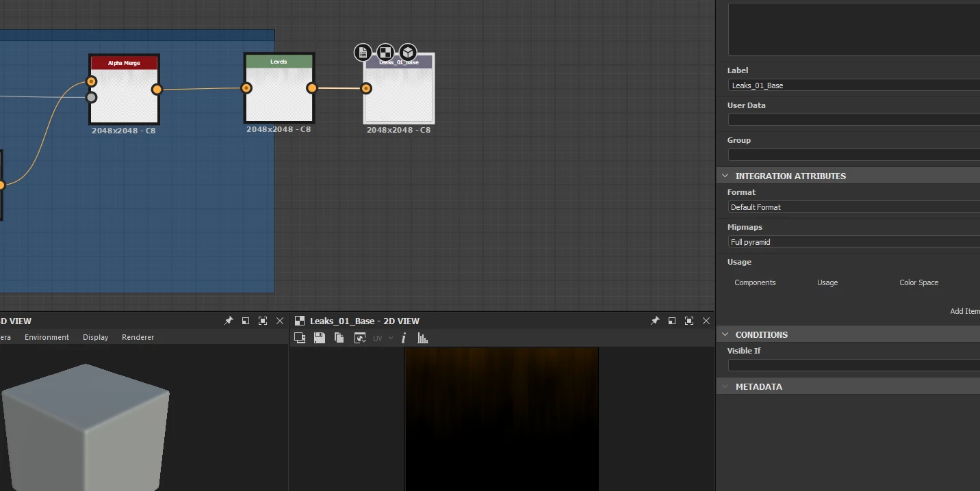Image resolution: width=980 pixels, height=491 pixels.
Task: Open the Environment menu in 3D view
Action: (x=47, y=337)
